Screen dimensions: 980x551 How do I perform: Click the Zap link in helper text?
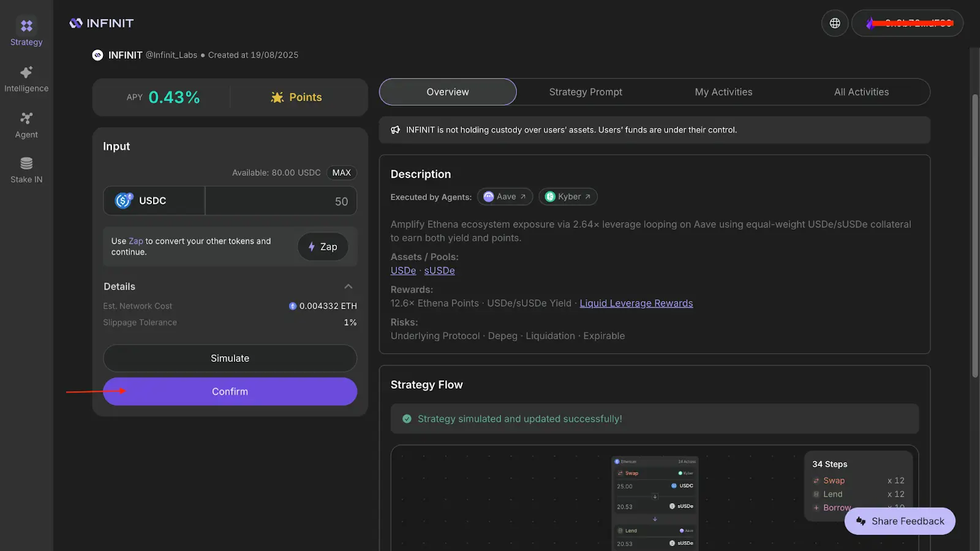135,241
